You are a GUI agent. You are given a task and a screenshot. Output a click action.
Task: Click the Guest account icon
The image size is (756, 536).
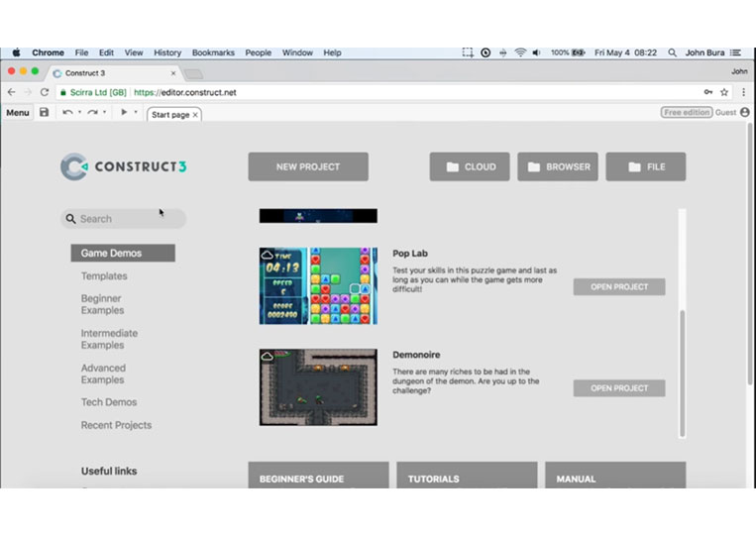[x=745, y=112]
